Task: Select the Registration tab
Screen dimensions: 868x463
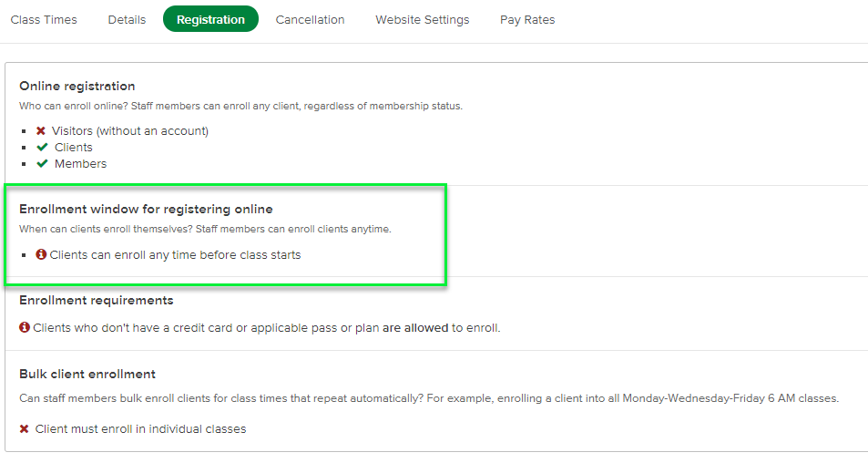Action: click(x=210, y=19)
